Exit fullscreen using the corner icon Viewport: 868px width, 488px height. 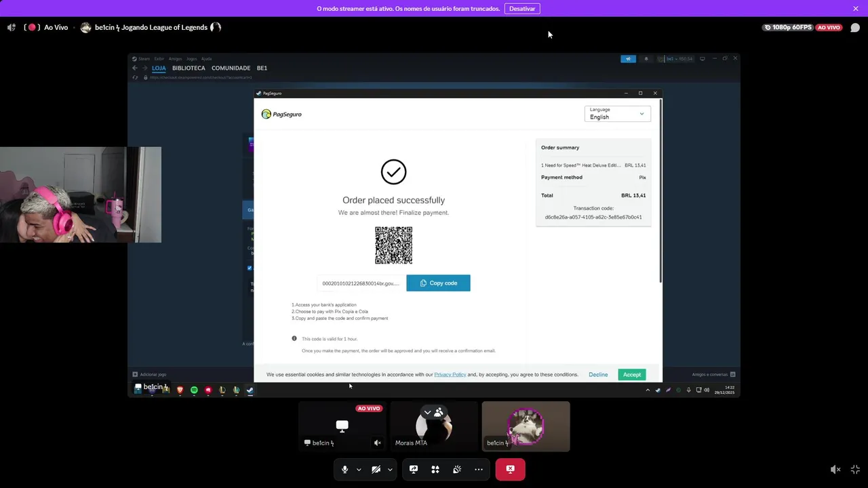pos(855,469)
